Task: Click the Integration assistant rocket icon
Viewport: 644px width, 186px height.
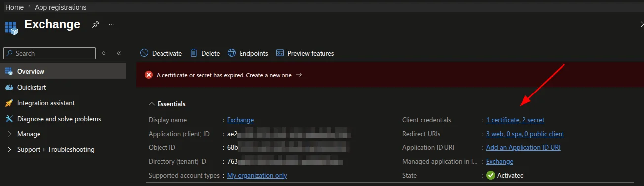Action: pos(9,103)
